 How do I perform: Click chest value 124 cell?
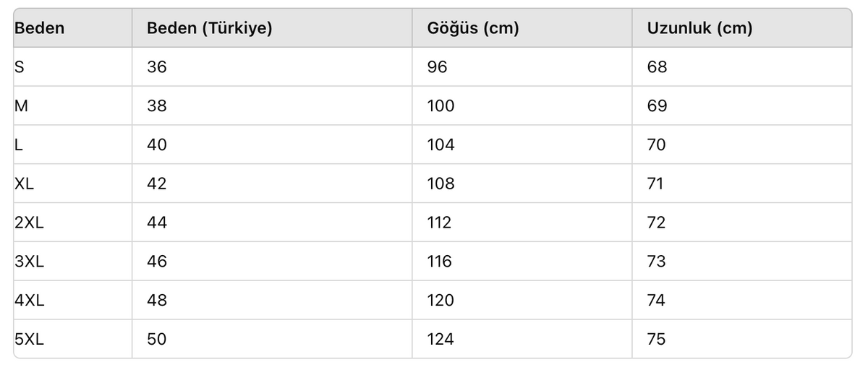pos(441,339)
